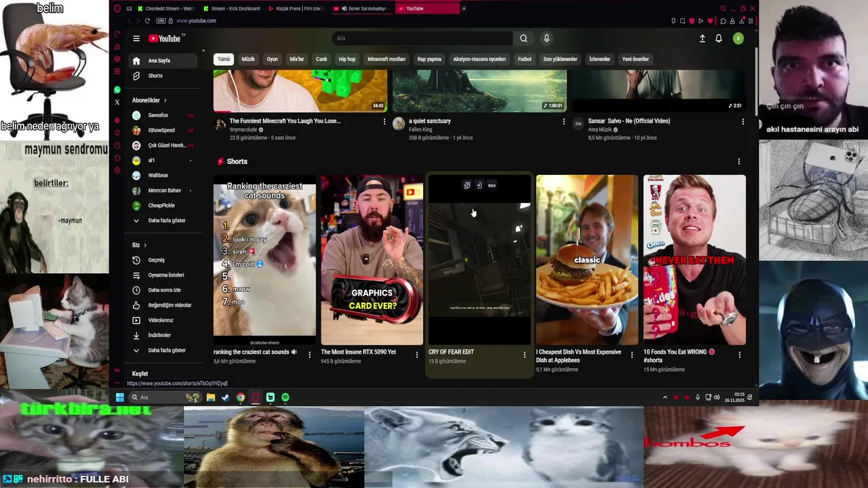868x488 pixels.
Task: Open options for a quiet sanctuary video
Action: [x=564, y=122]
